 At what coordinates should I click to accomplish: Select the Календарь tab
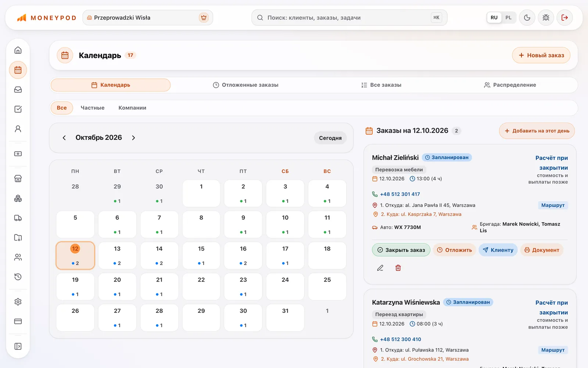click(x=111, y=85)
